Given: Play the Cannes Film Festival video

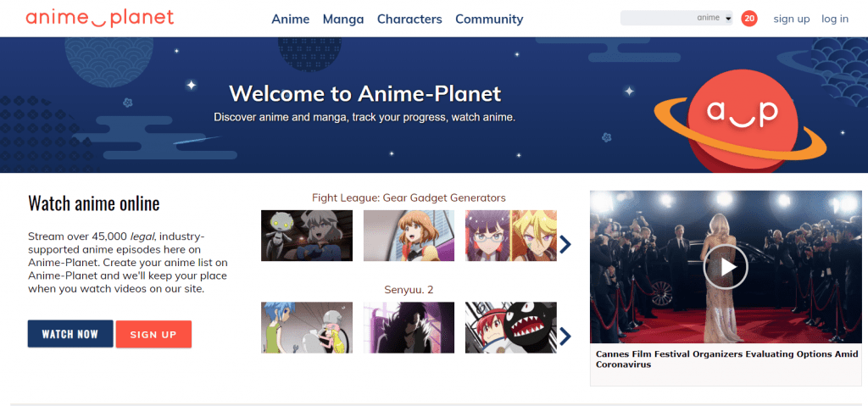Looking at the screenshot, I should pos(726,266).
